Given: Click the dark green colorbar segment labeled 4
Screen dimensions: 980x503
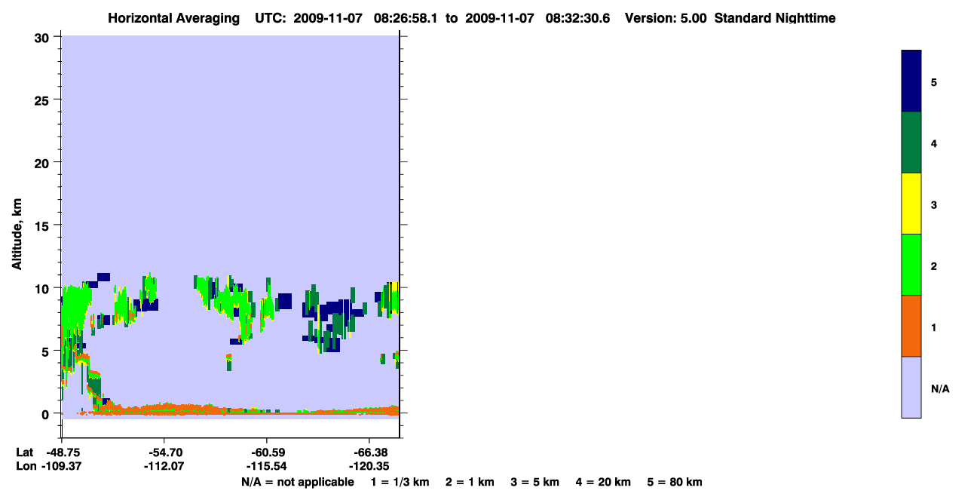Looking at the screenshot, I should pos(911,143).
